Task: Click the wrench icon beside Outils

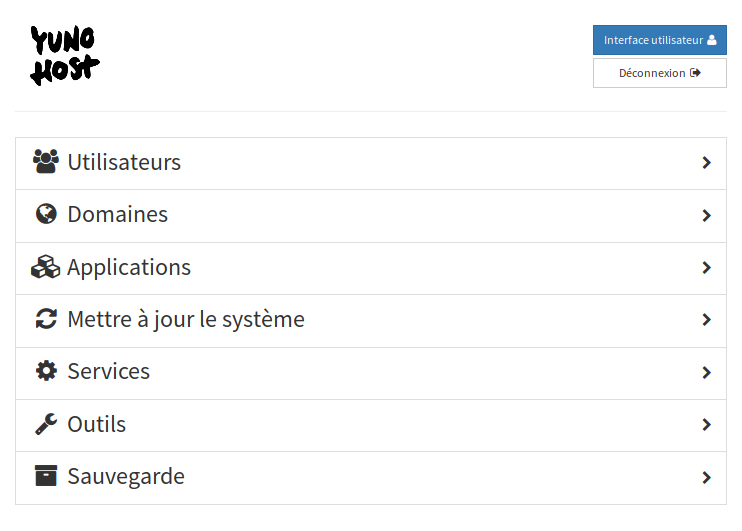Action: coord(46,424)
